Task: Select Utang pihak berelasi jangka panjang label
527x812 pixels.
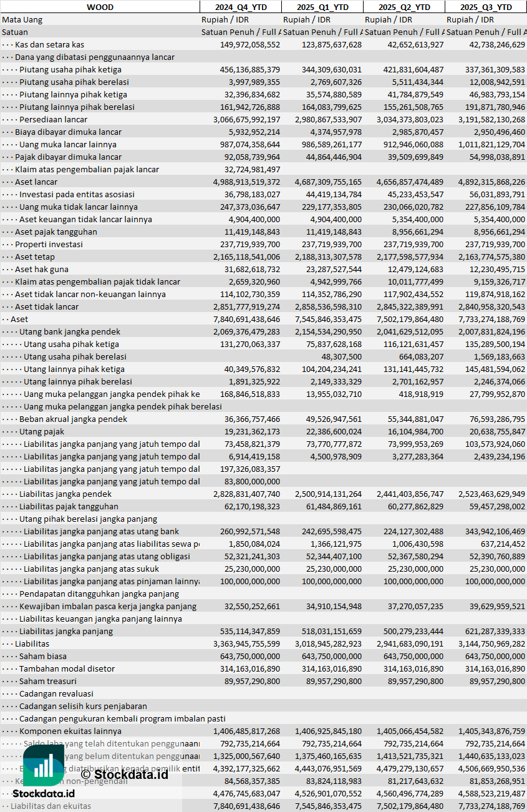Action: [x=88, y=519]
